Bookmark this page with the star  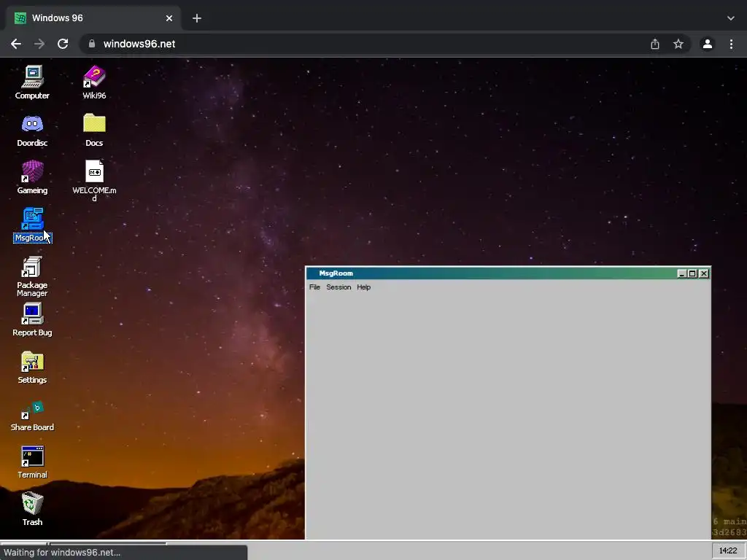pos(678,44)
